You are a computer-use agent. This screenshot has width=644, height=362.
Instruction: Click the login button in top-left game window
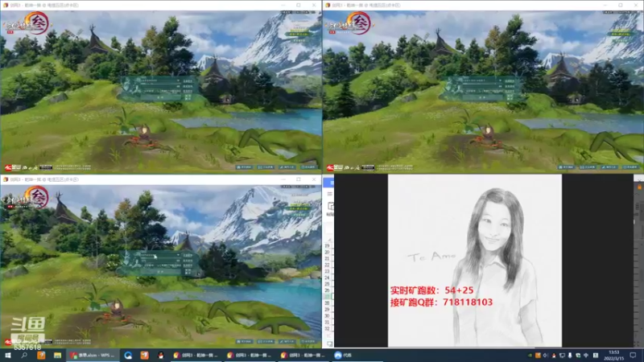[x=160, y=97]
